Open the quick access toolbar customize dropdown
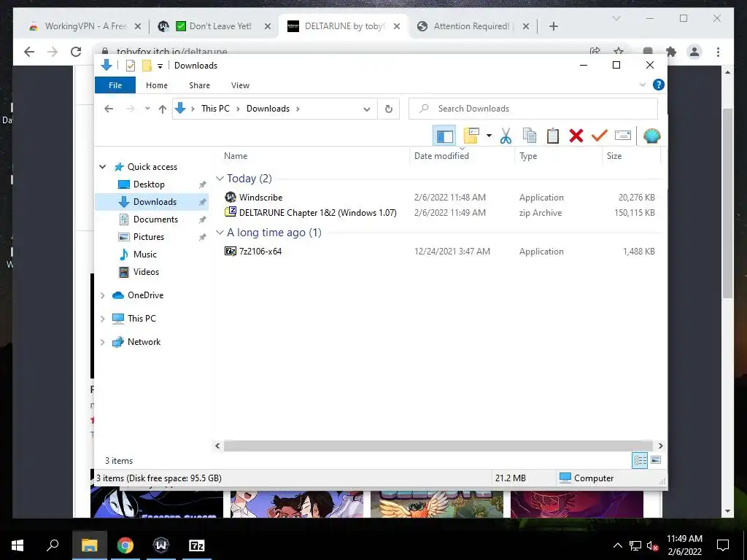 pyautogui.click(x=160, y=66)
